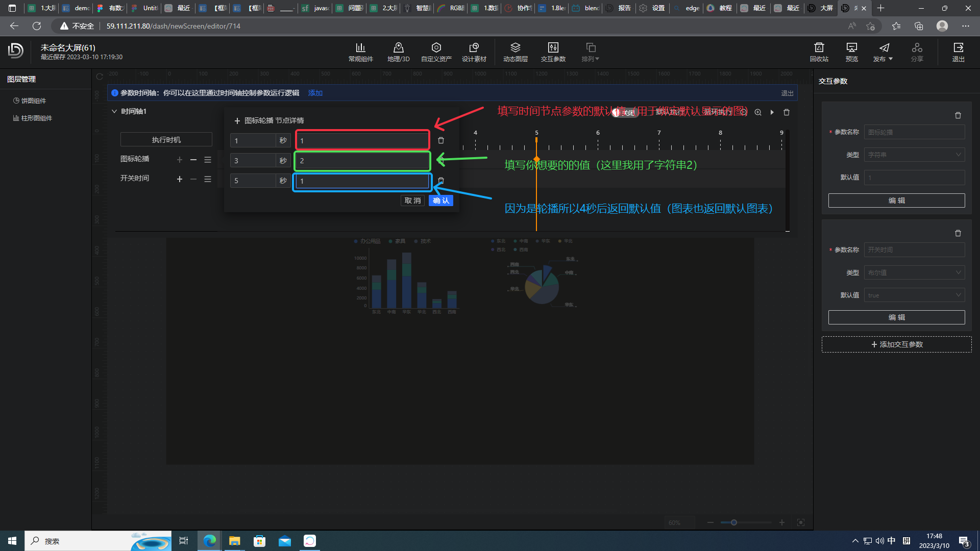This screenshot has width=980, height=551.
Task: Click app logo at top left
Action: [16, 51]
